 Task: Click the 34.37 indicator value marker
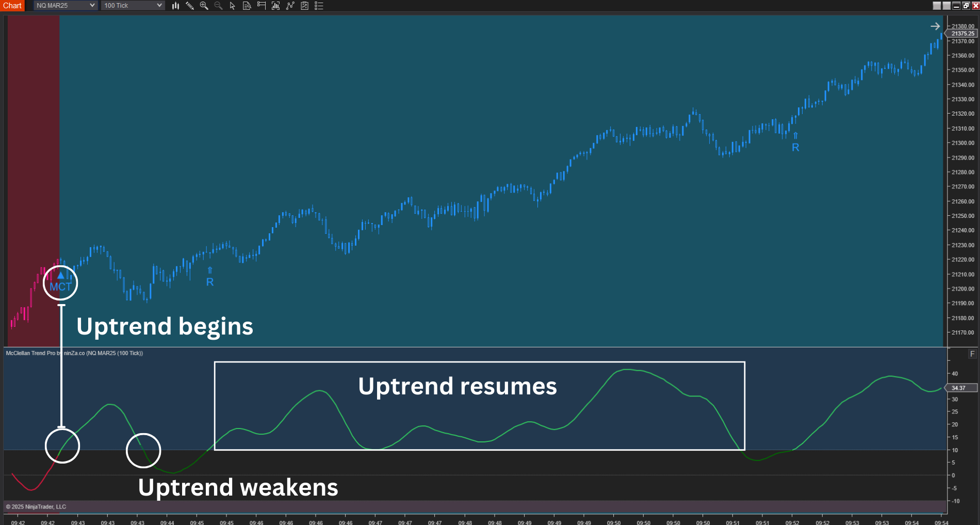pos(959,388)
